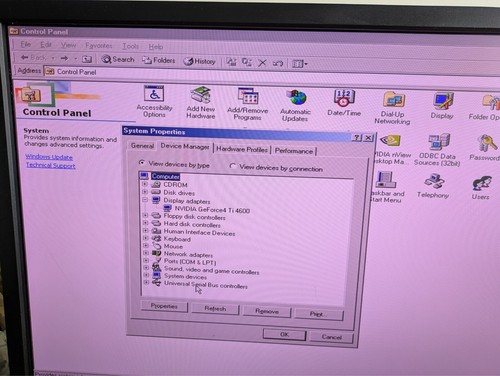Open the Users icon
Viewport: 500px width, 376px height.
coord(481,188)
